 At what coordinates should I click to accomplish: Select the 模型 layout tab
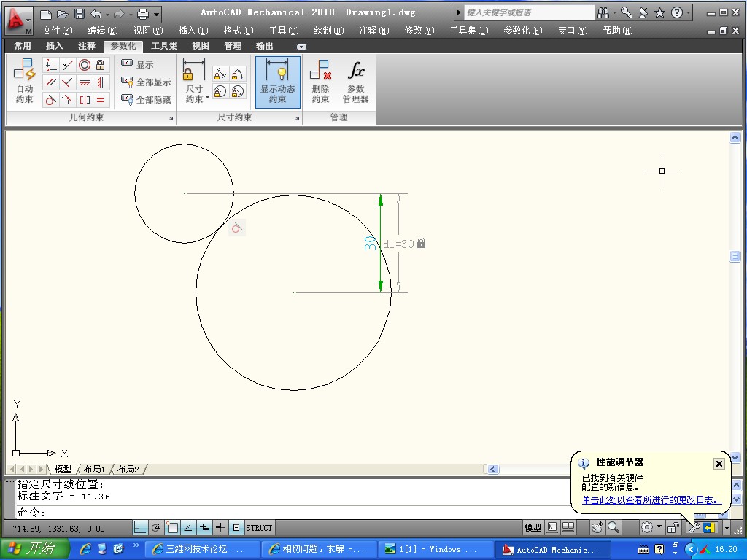point(63,469)
